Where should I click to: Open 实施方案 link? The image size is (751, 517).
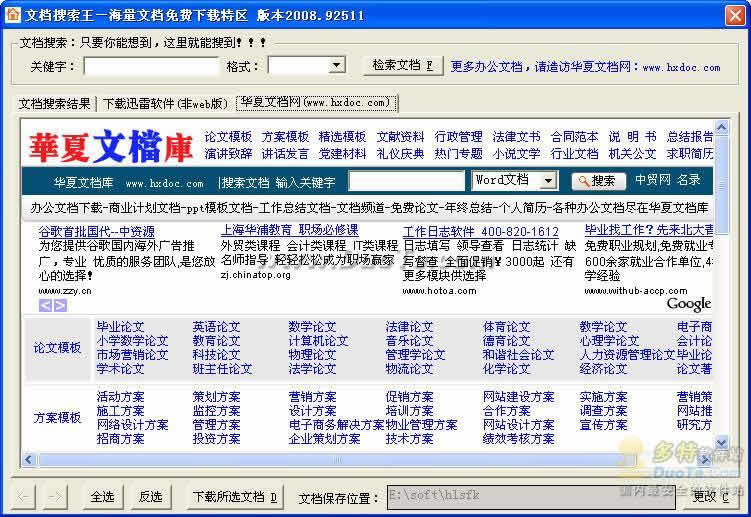coord(603,397)
